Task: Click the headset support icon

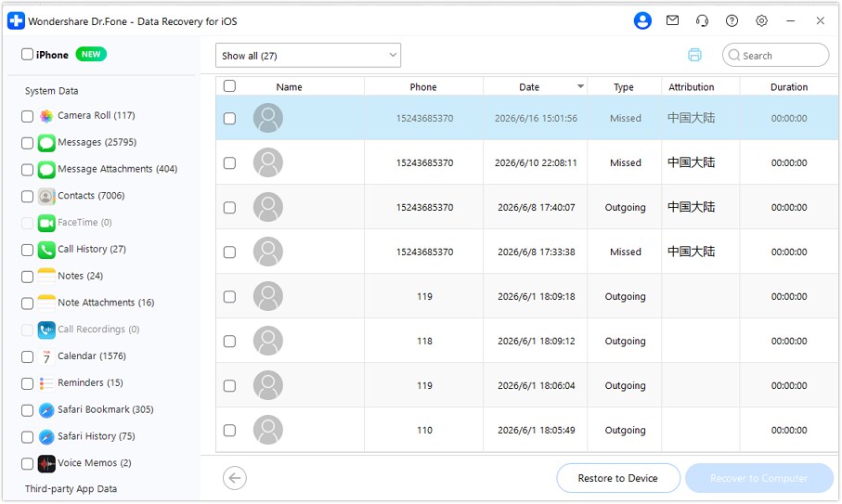Action: (x=702, y=21)
